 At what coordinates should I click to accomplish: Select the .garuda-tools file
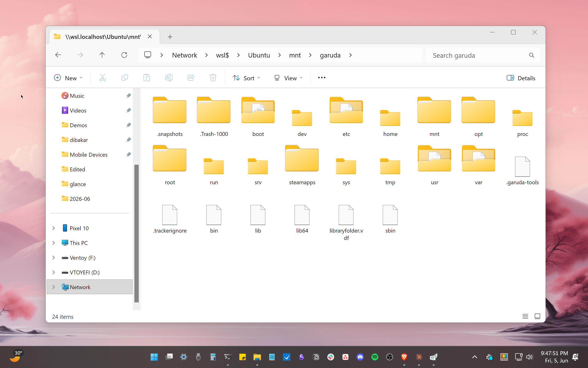tap(522, 170)
